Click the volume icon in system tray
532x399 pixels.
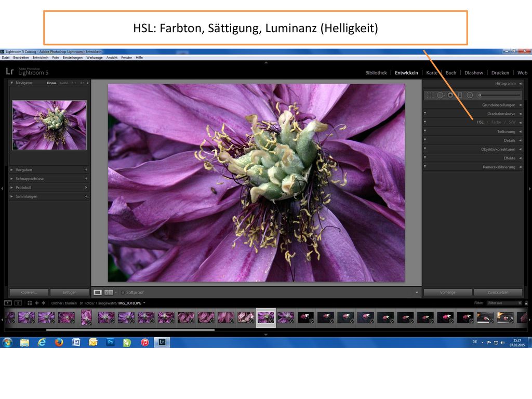(502, 343)
